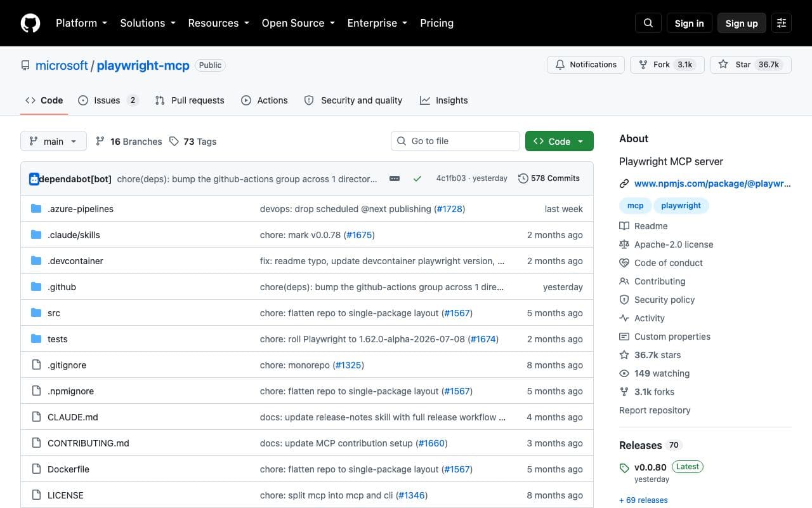Image resolution: width=812 pixels, height=508 pixels.
Task: Click the Dockerfile file icon
Action: [x=36, y=469]
